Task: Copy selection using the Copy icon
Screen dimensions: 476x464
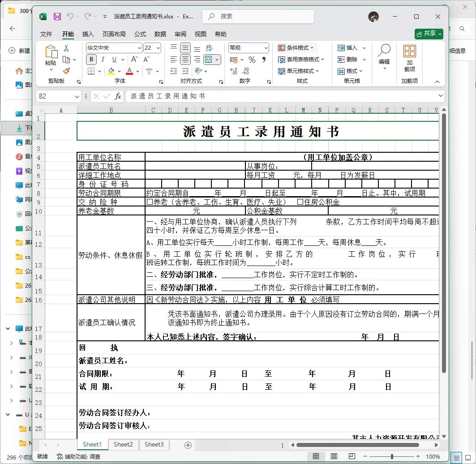Action: click(x=66, y=60)
